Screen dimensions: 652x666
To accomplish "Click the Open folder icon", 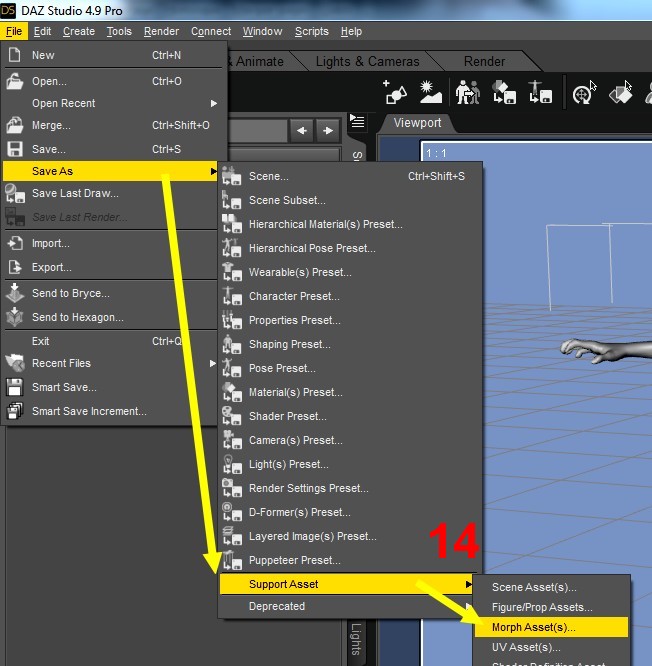I will [x=14, y=81].
